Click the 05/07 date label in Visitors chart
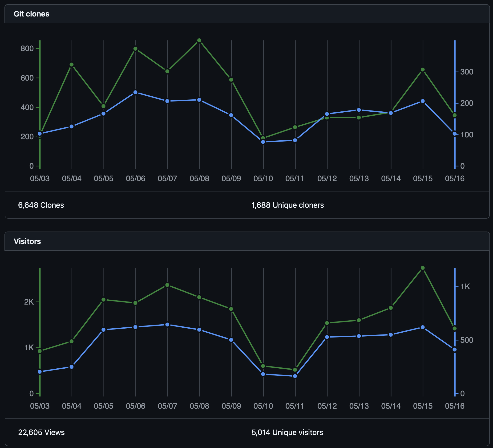The image size is (493, 448). [167, 406]
